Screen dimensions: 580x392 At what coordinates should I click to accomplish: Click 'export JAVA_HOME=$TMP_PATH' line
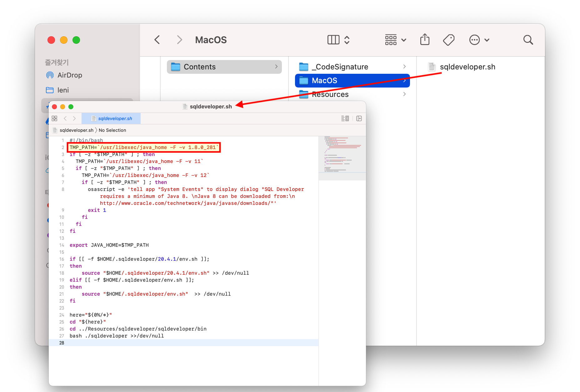coord(109,245)
